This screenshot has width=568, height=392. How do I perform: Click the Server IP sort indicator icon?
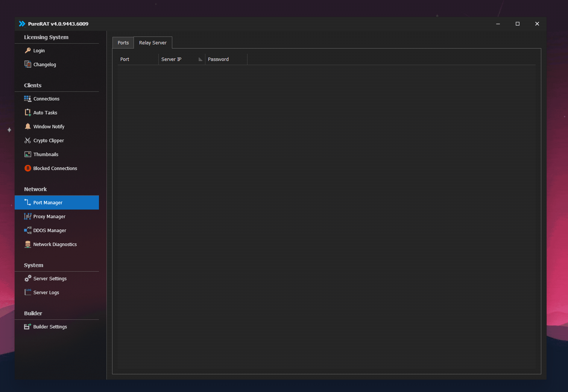point(200,59)
